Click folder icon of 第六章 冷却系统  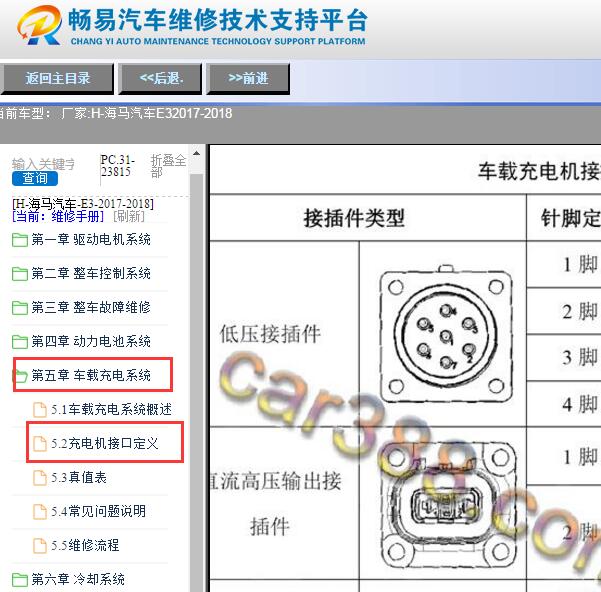tap(20, 579)
